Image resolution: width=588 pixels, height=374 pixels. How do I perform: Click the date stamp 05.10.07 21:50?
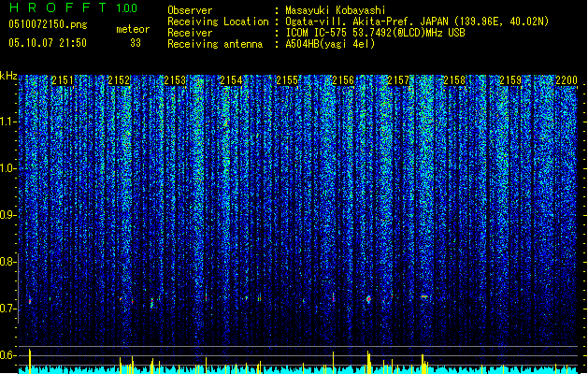pyautogui.click(x=48, y=43)
